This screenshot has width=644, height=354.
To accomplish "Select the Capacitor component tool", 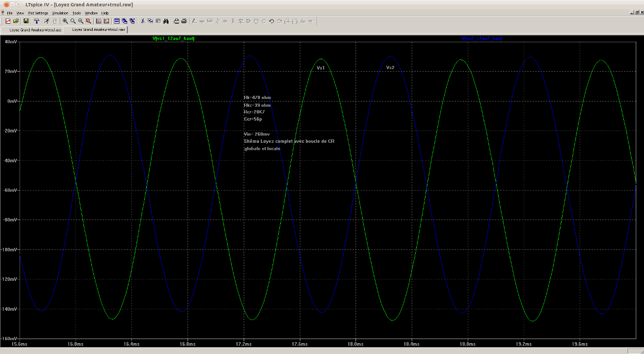I will point(225,21).
